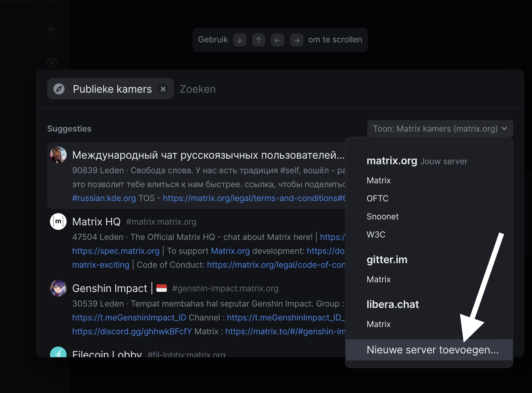Open the Matrix HQ room avatar

coord(58,221)
